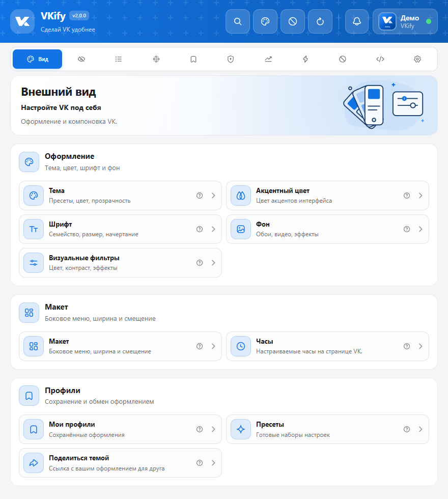The height and width of the screenshot is (499, 448).
Task: Switch to the shield privacy tab
Action: point(231,59)
